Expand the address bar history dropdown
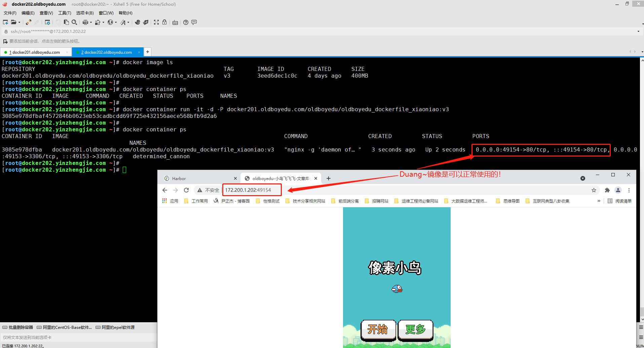The height and width of the screenshot is (348, 644). pos(638,32)
